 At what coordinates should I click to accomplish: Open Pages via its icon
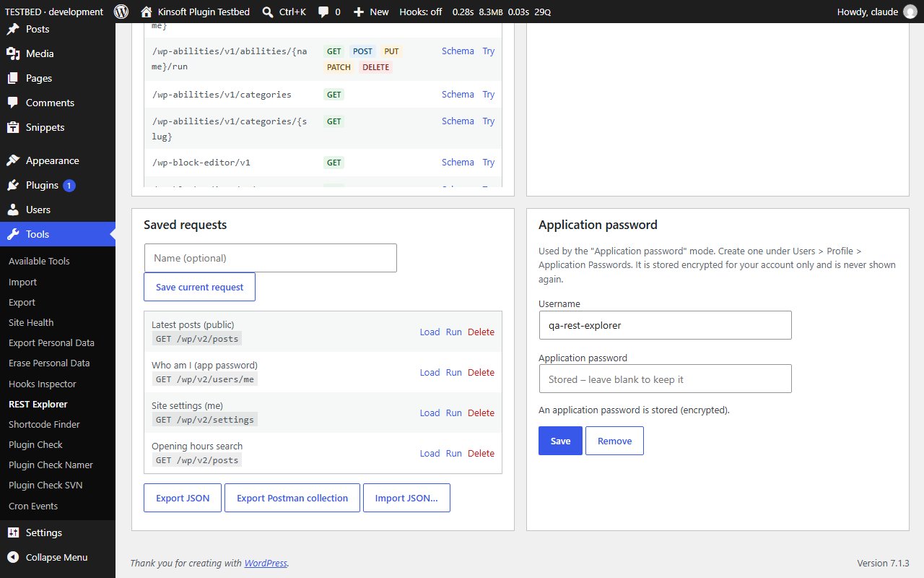point(13,79)
